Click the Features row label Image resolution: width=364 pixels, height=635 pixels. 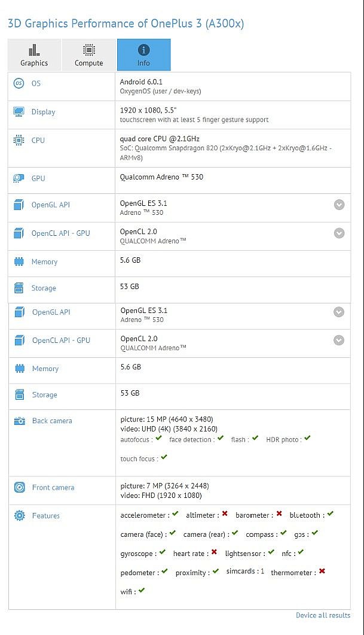46,515
